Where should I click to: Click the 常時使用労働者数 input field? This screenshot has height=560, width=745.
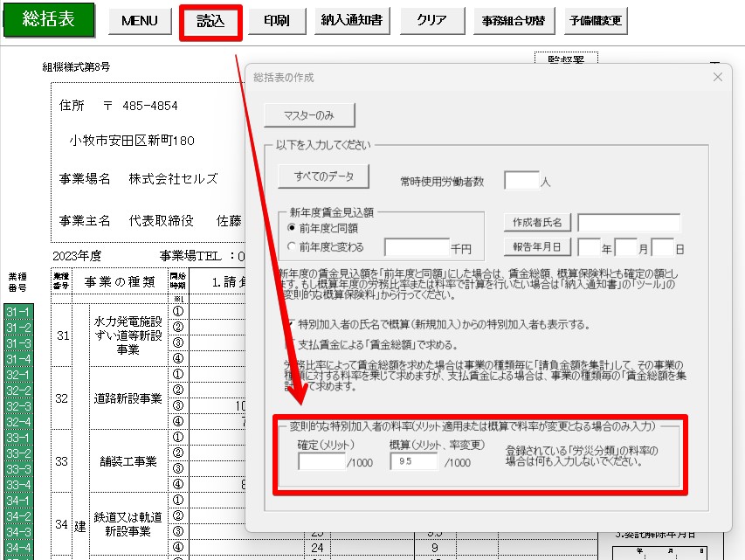tap(521, 181)
